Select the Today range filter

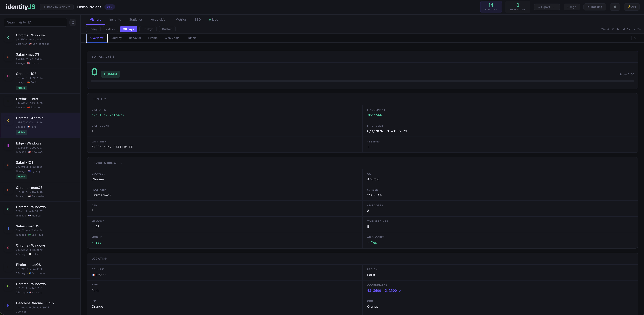pos(93,29)
